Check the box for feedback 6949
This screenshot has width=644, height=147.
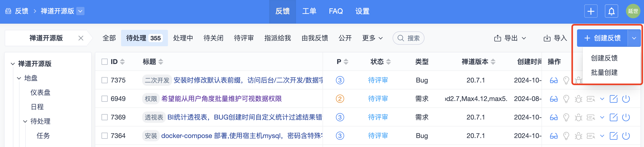(104, 99)
